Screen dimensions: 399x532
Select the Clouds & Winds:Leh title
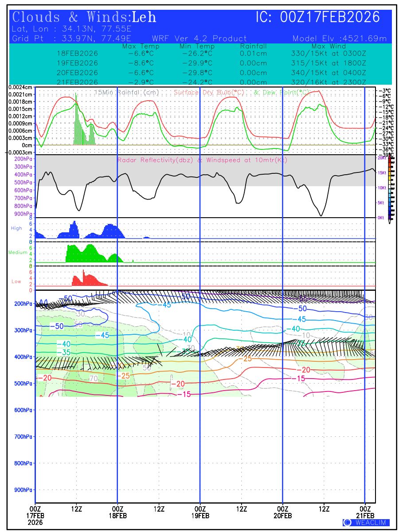pyautogui.click(x=84, y=17)
